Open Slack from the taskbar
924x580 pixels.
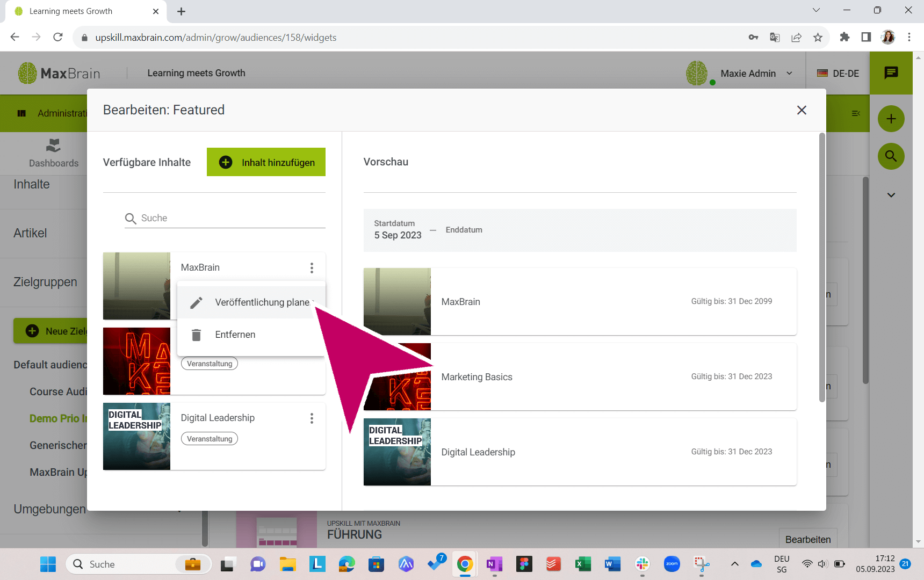642,564
